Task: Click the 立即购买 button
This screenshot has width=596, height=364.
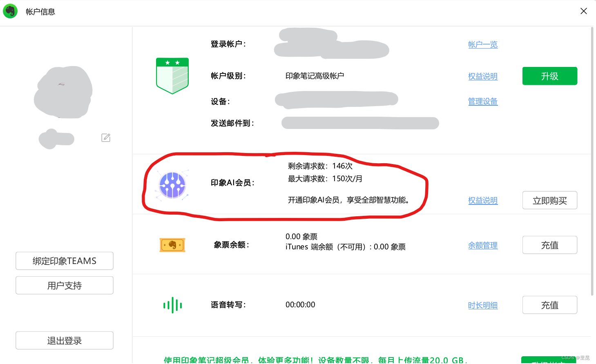Action: (550, 200)
